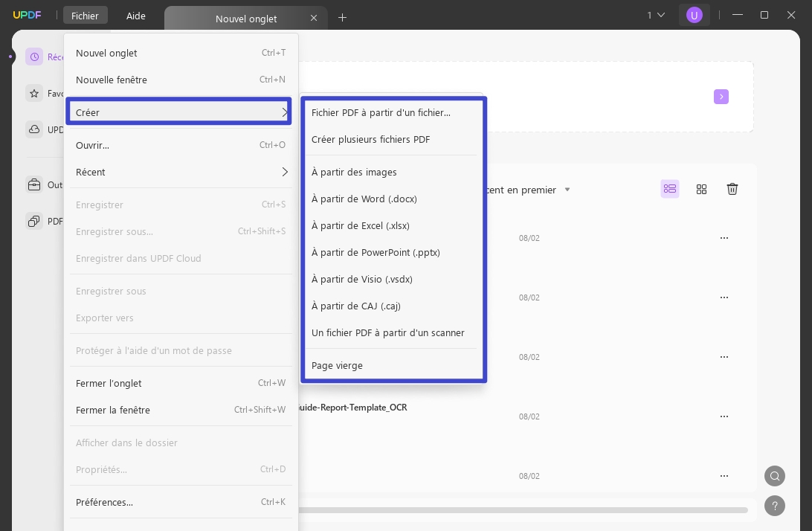Add a new tab with plus icon
812x531 pixels.
click(x=342, y=18)
